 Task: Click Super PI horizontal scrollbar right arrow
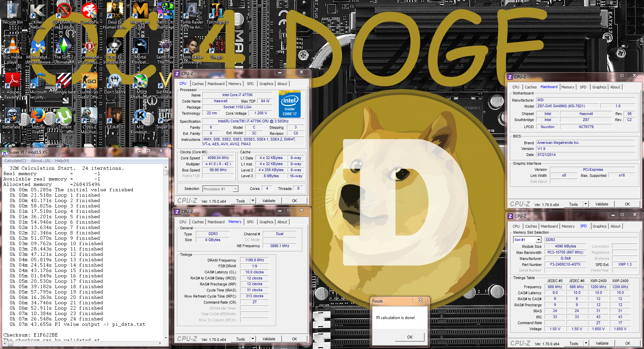160,343
